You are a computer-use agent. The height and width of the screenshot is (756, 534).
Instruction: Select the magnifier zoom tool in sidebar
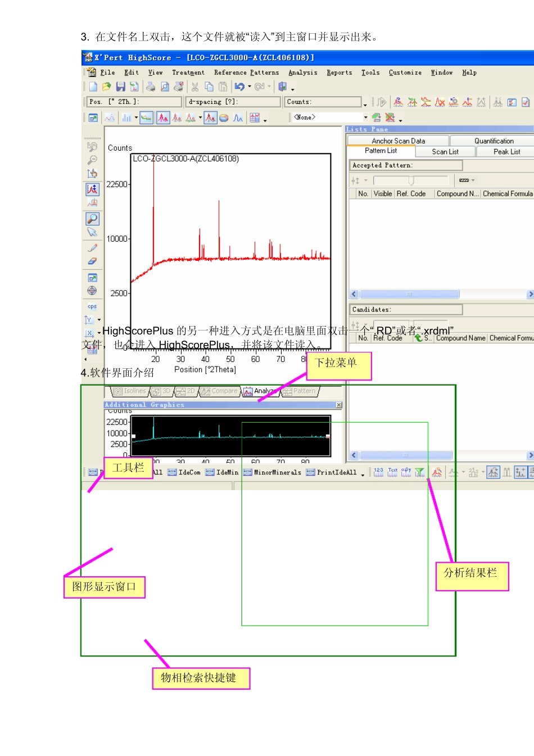tap(92, 218)
